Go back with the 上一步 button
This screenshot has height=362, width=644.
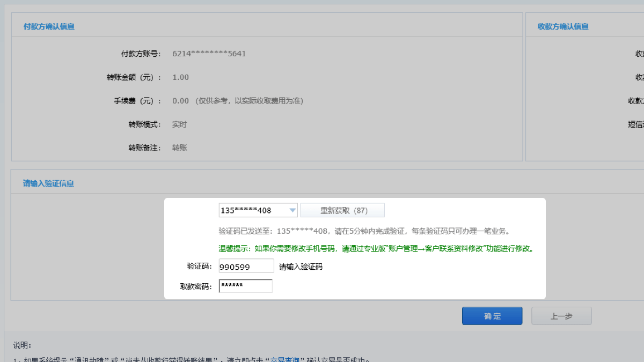point(561,316)
